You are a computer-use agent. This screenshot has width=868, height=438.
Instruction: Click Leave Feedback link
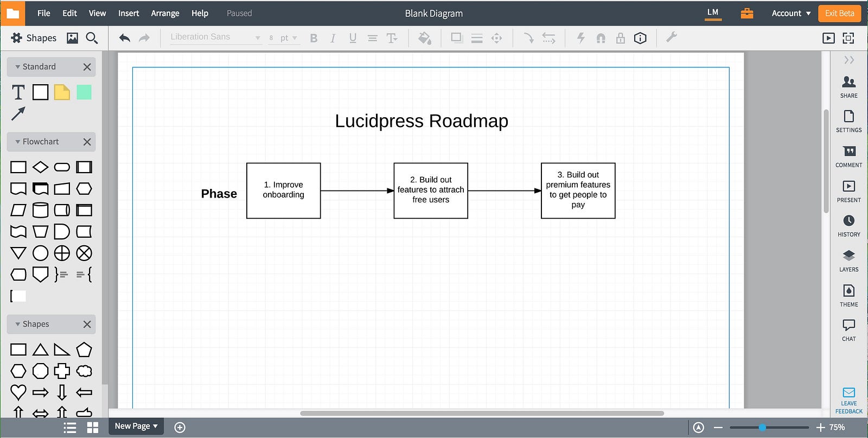849,401
